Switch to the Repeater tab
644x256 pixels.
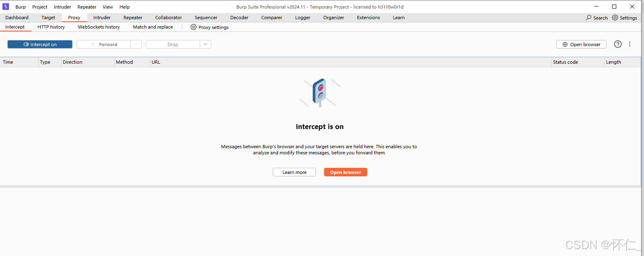click(x=133, y=18)
